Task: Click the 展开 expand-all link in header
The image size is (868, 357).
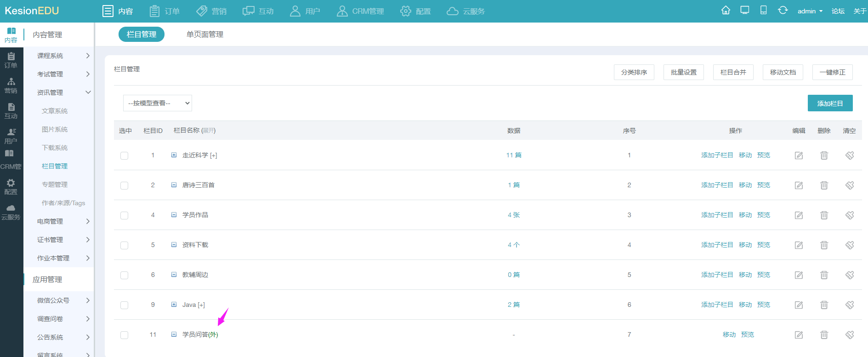Action: point(209,131)
